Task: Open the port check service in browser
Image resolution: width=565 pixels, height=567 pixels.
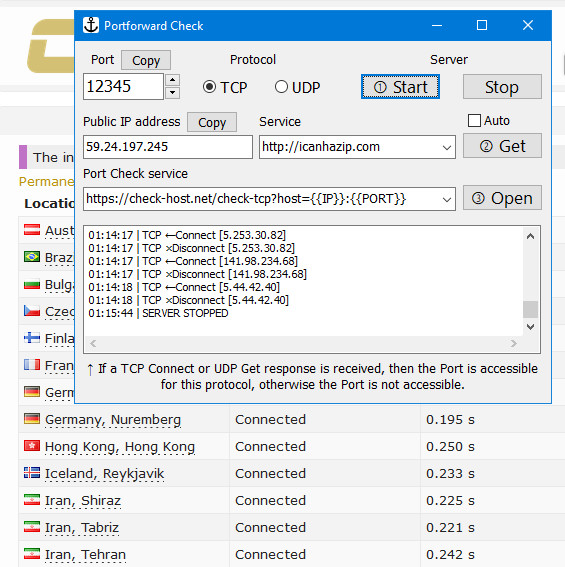Action: pos(502,198)
